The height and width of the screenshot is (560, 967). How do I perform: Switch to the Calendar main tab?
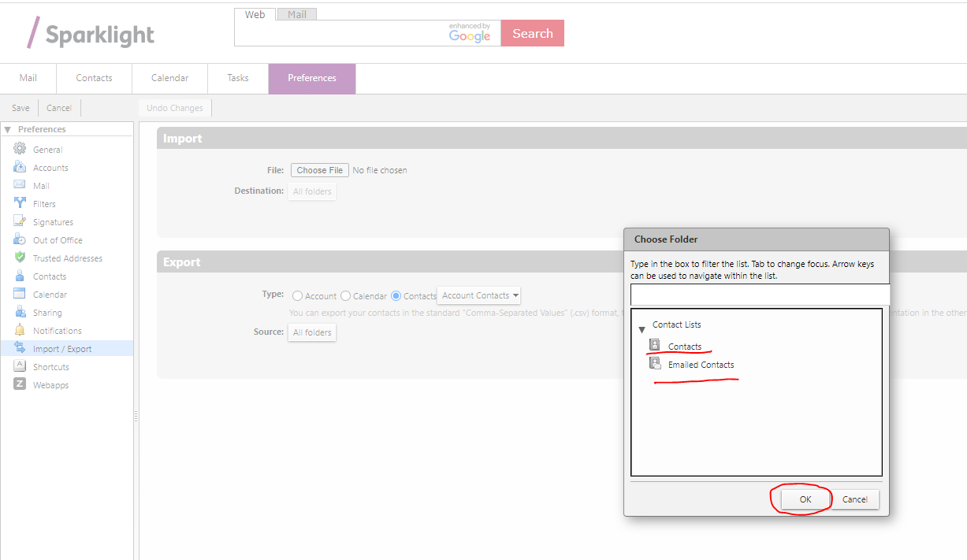coord(169,78)
